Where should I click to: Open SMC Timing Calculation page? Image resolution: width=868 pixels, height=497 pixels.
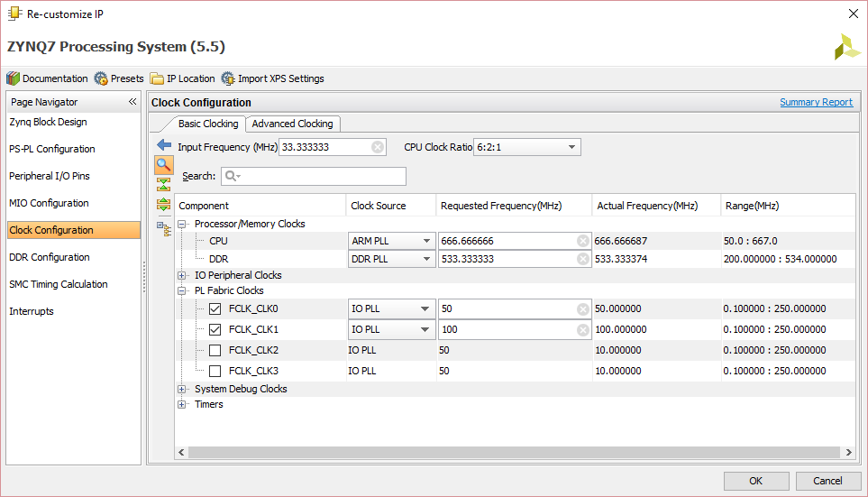pos(58,284)
